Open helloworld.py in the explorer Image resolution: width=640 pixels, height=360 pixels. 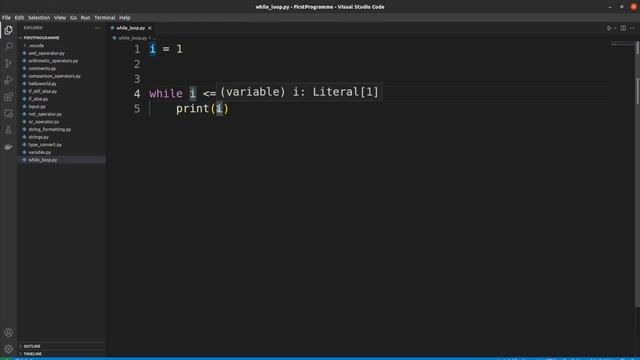(42, 84)
